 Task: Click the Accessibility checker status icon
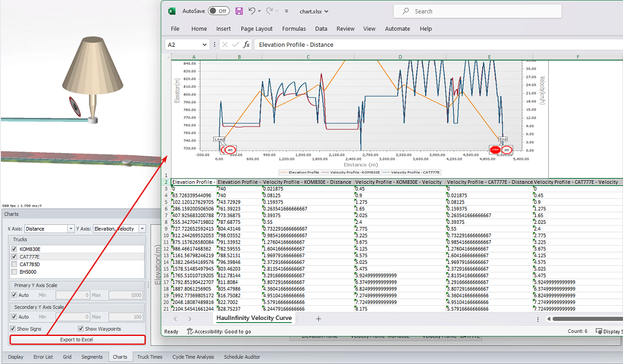point(191,331)
